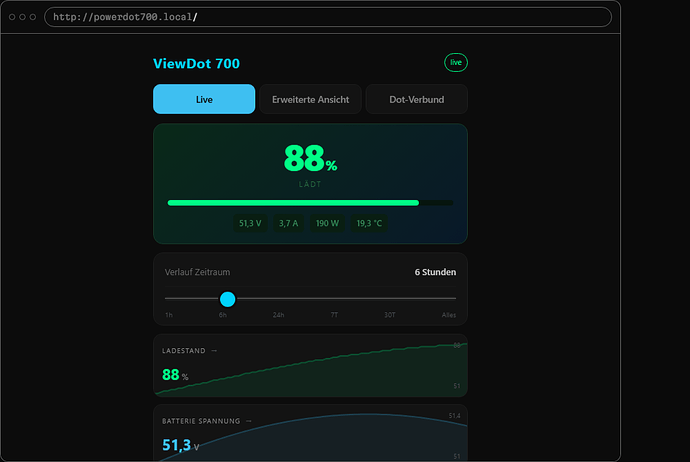Open the Dot-Verbund tab

coord(416,99)
